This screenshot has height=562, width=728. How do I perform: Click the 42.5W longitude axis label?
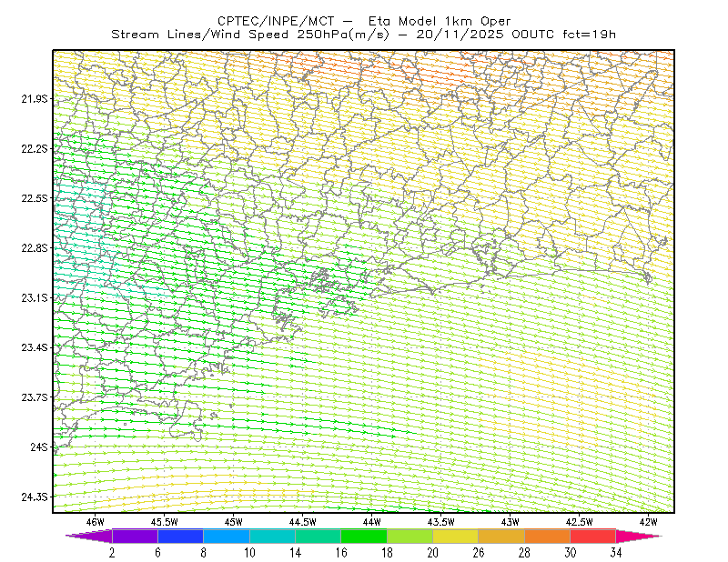pyautogui.click(x=579, y=522)
